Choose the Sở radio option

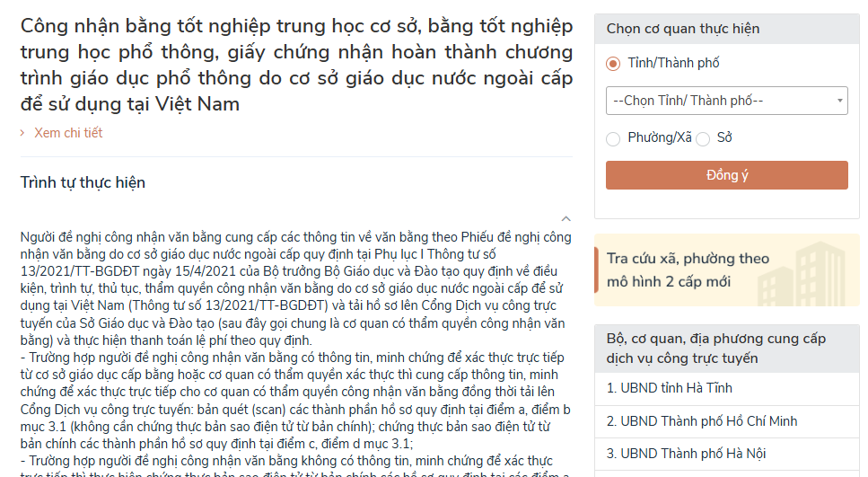click(703, 138)
